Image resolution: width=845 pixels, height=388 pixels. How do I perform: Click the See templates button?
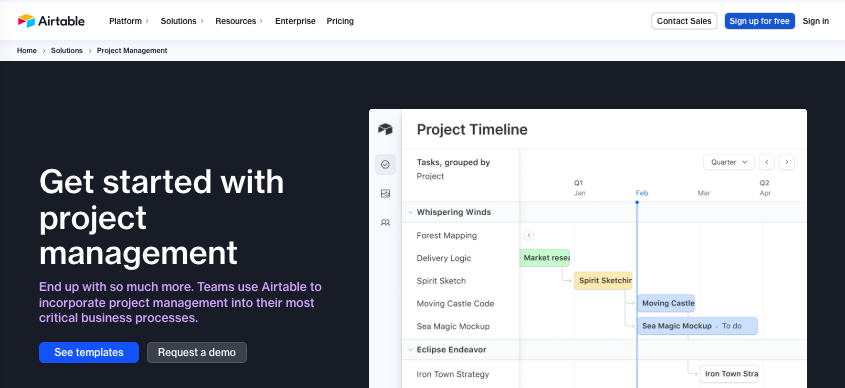click(x=89, y=352)
